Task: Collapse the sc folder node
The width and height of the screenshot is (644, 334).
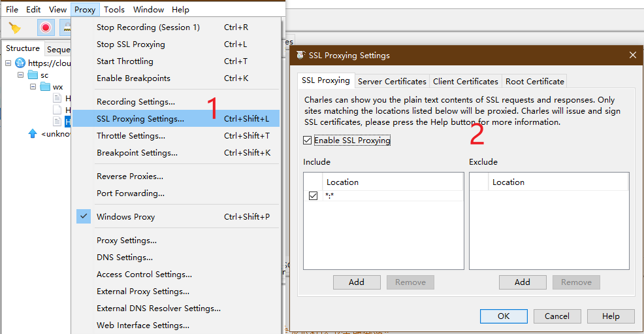Action: click(x=20, y=75)
